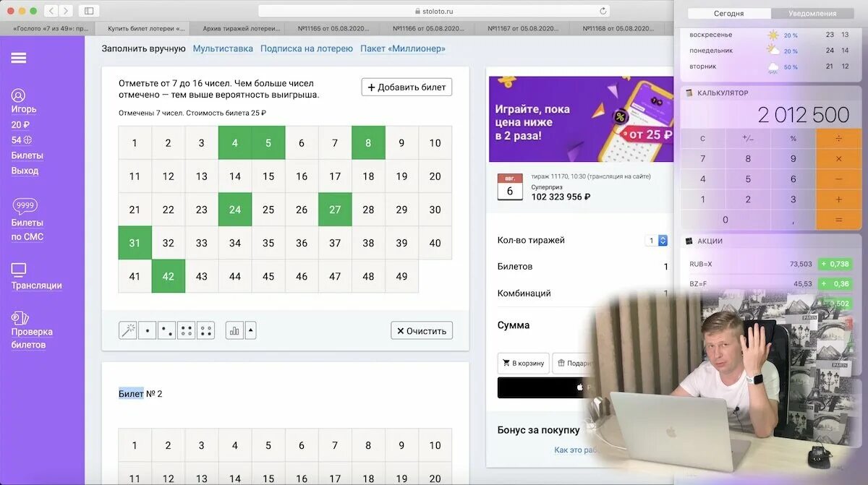Click the purple promo banner от 25 ₽

click(581, 119)
